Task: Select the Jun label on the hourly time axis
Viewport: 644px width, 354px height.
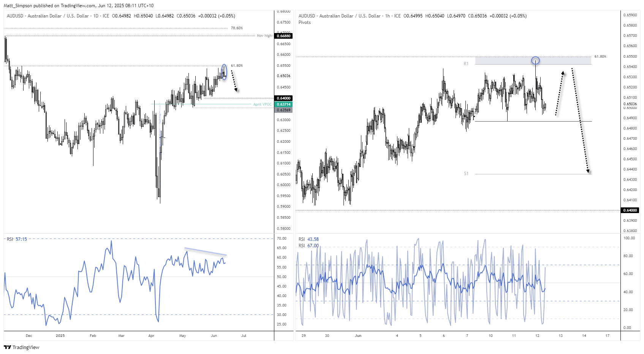Action: tap(358, 336)
